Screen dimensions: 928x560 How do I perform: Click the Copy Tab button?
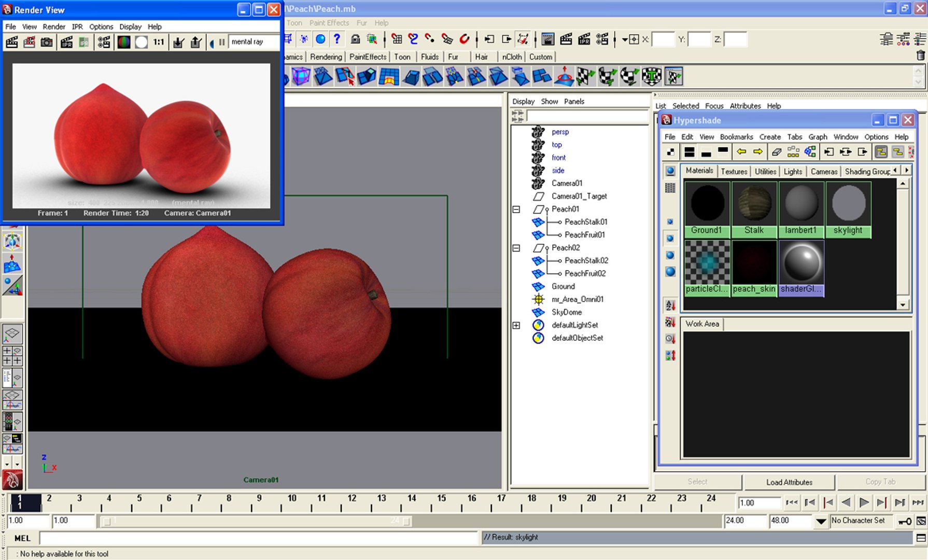[x=880, y=482]
